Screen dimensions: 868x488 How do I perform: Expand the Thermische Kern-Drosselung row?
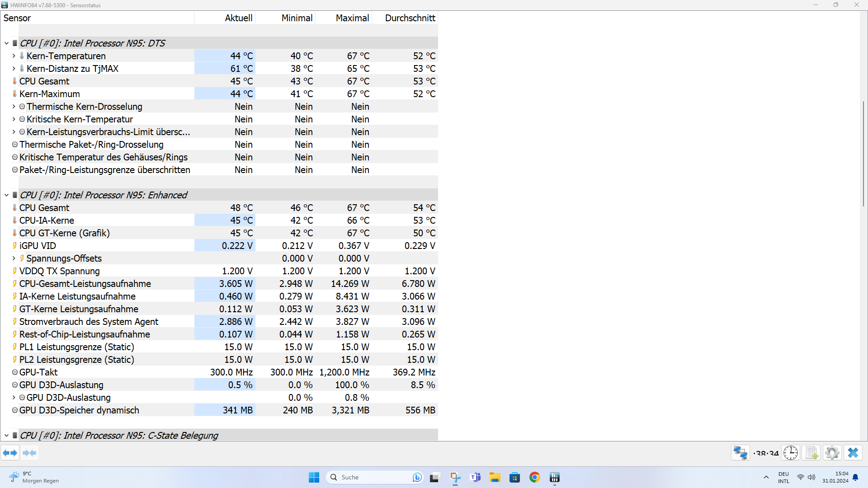tap(14, 107)
